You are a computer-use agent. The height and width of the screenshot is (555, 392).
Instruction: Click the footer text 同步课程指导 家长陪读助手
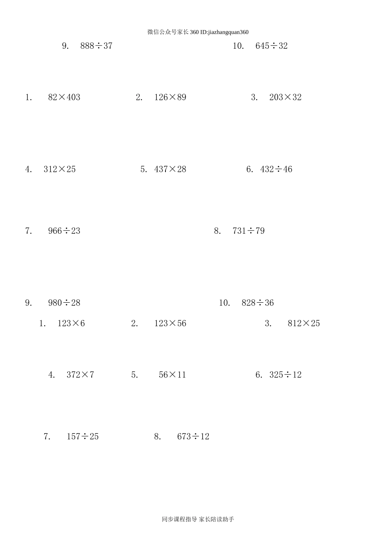pos(198,519)
